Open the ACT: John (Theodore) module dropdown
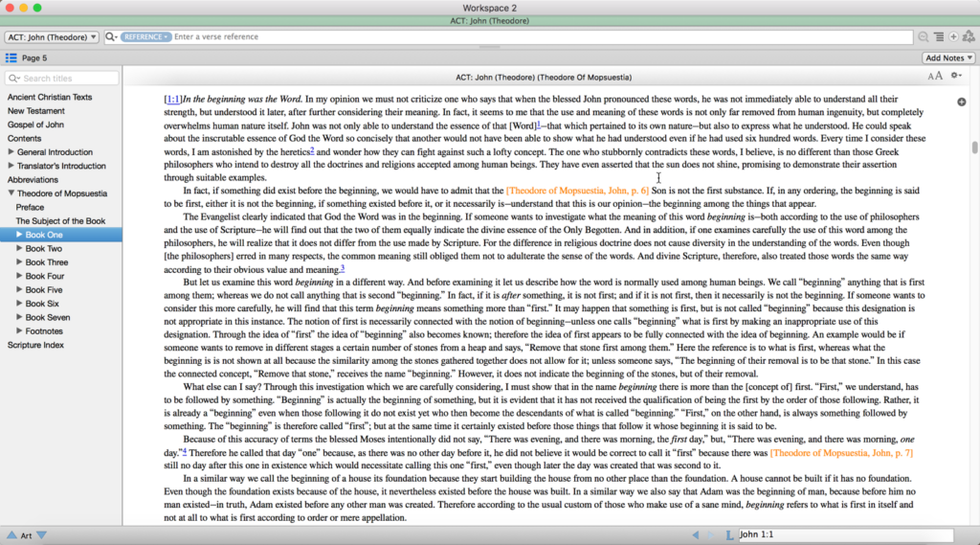The image size is (980, 545). tap(52, 36)
